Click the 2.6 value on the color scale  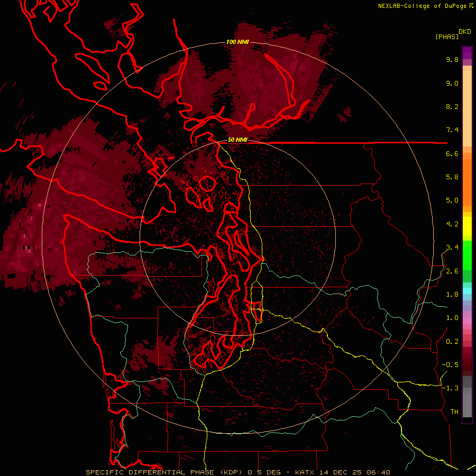point(452,271)
